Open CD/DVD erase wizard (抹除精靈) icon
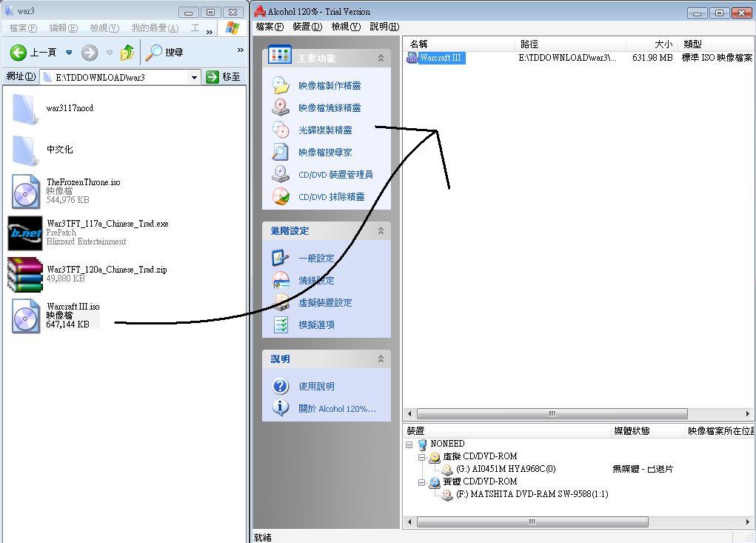Screen dimensions: 756x543 [x=280, y=196]
